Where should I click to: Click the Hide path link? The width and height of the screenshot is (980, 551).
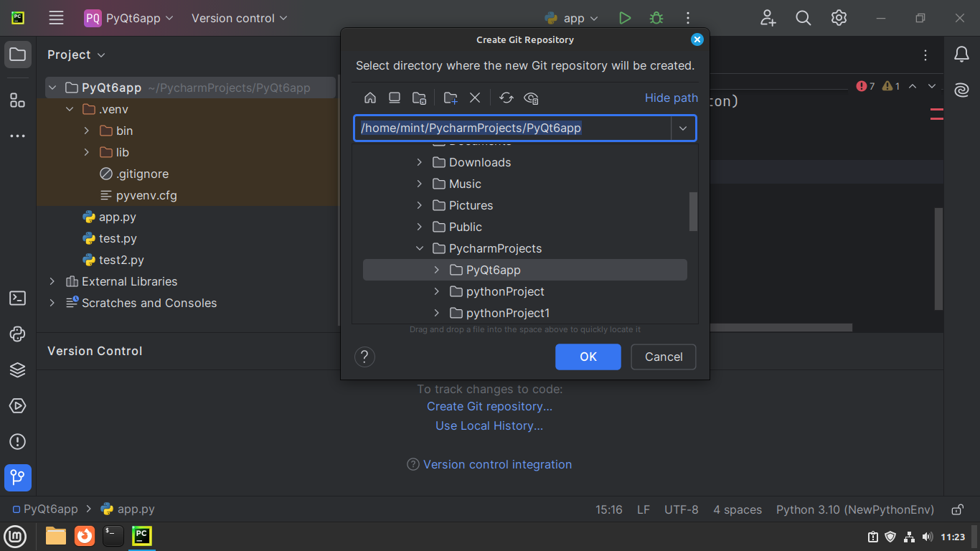click(x=672, y=98)
